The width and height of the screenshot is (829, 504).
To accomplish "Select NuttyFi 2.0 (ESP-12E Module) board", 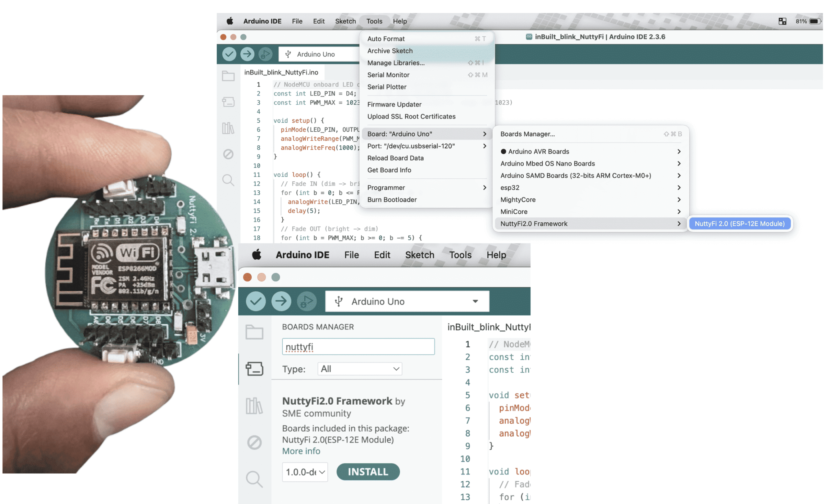I will pyautogui.click(x=740, y=224).
